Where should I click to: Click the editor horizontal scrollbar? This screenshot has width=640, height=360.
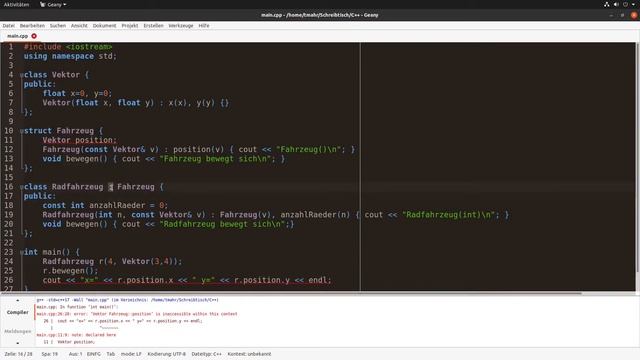pyautogui.click(x=291, y=293)
